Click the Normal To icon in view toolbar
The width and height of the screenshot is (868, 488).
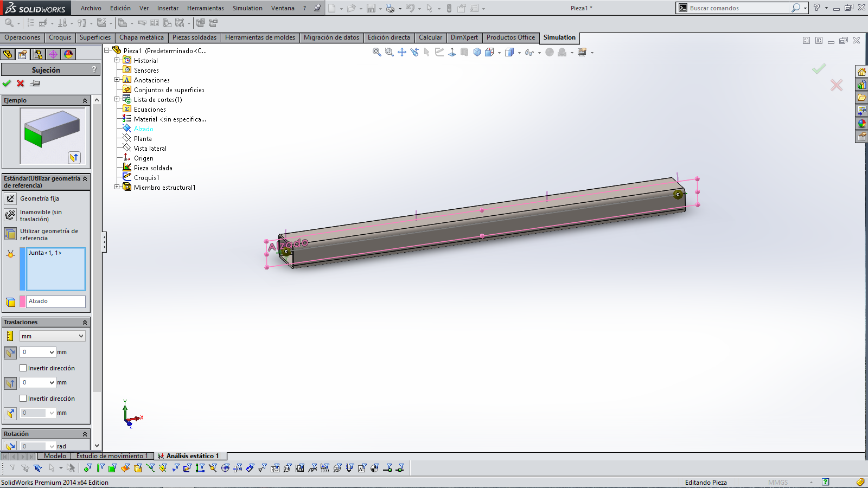click(452, 52)
